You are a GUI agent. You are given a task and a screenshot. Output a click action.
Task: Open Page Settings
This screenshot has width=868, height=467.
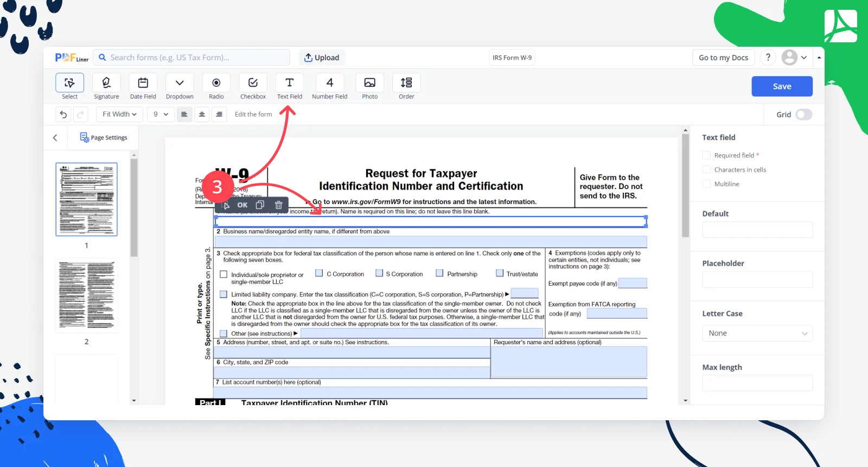(x=104, y=137)
